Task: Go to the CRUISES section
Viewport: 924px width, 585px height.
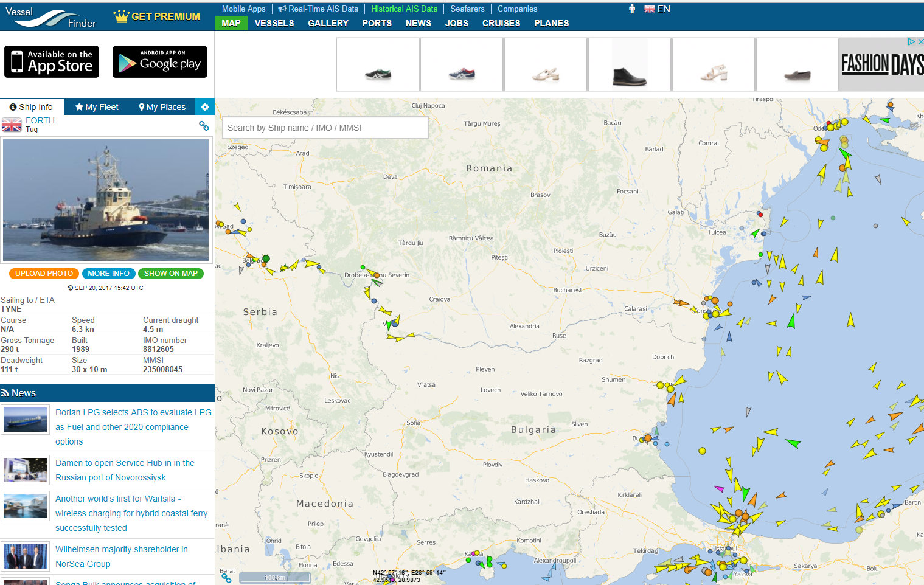Action: [x=501, y=23]
